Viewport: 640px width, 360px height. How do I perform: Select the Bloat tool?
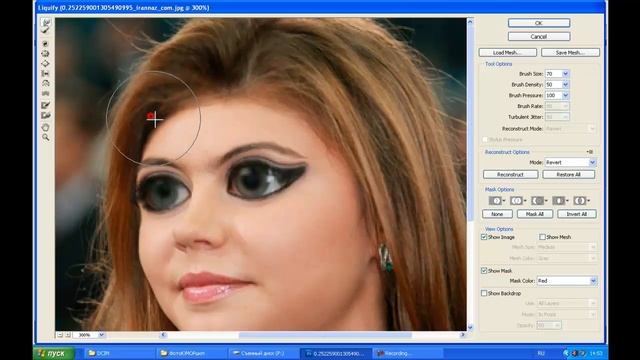(x=46, y=64)
